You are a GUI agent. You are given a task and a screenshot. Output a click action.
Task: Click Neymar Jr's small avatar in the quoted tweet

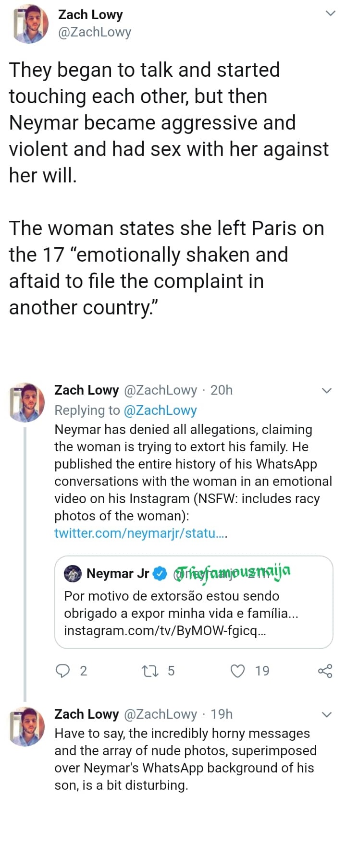tap(74, 573)
